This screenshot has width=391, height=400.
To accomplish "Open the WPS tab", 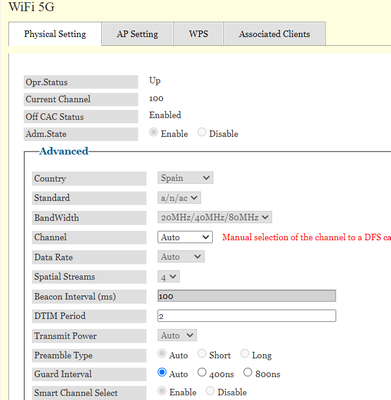I will 198,34.
